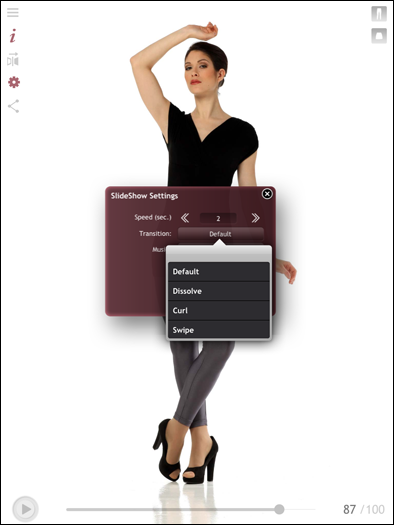This screenshot has height=525, width=394.
Task: Choose the Curl transition option
Action: 219,310
